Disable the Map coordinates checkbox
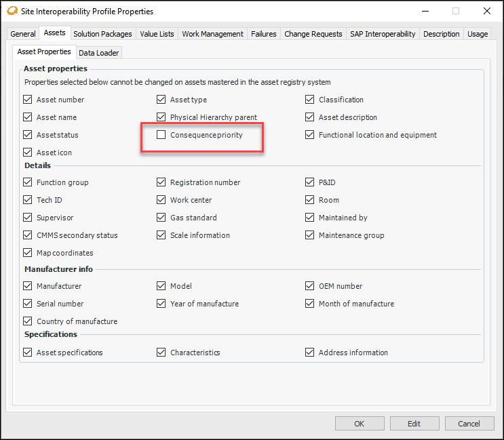Screen dimensions: 504x440 click(x=28, y=253)
